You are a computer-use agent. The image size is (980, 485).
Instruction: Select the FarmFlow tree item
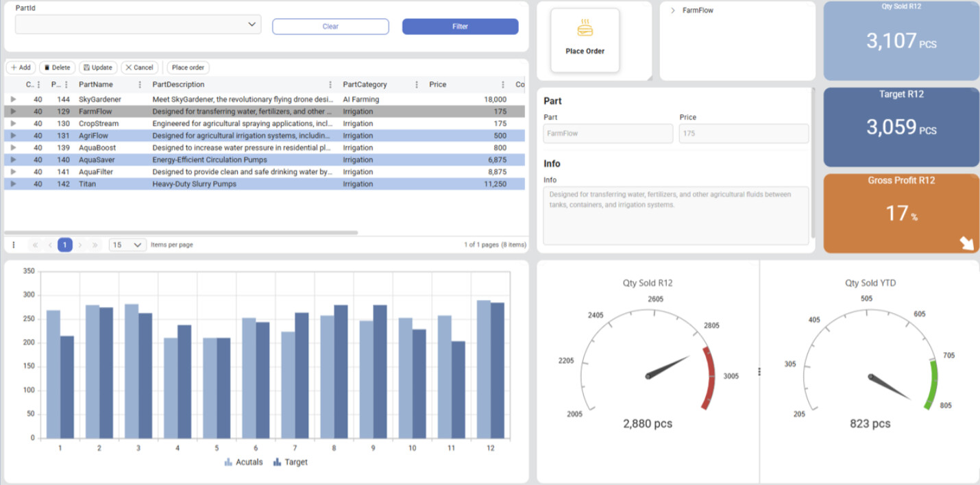pyautogui.click(x=698, y=10)
